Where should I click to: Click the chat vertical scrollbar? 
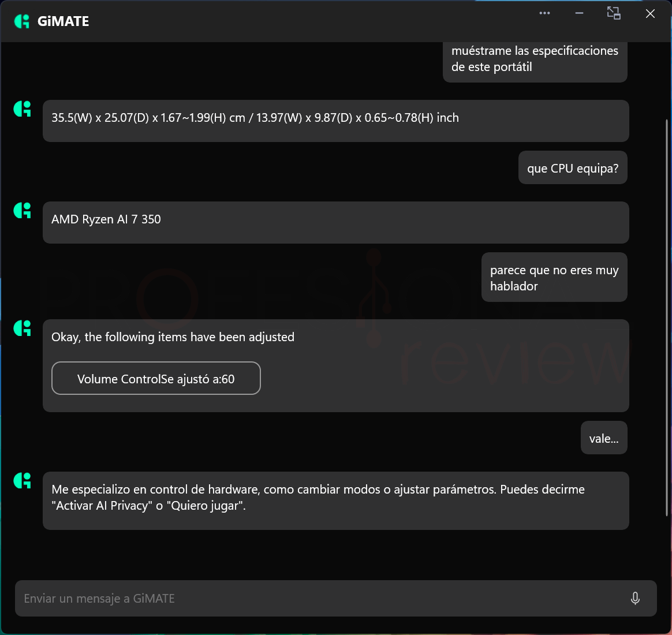pyautogui.click(x=666, y=317)
